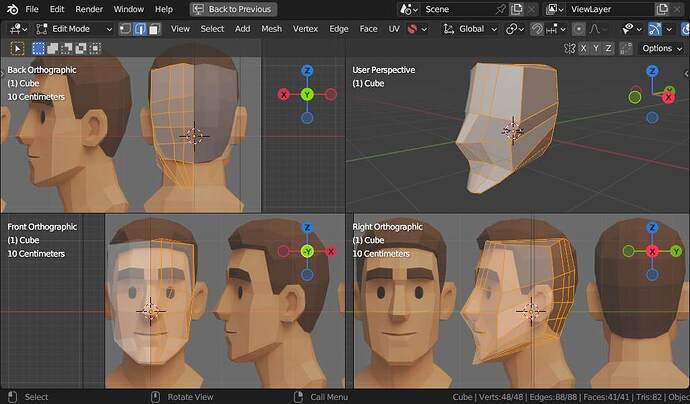Click red X axis in Right Orthographic gizmo
The width and height of the screenshot is (690, 404).
652,251
